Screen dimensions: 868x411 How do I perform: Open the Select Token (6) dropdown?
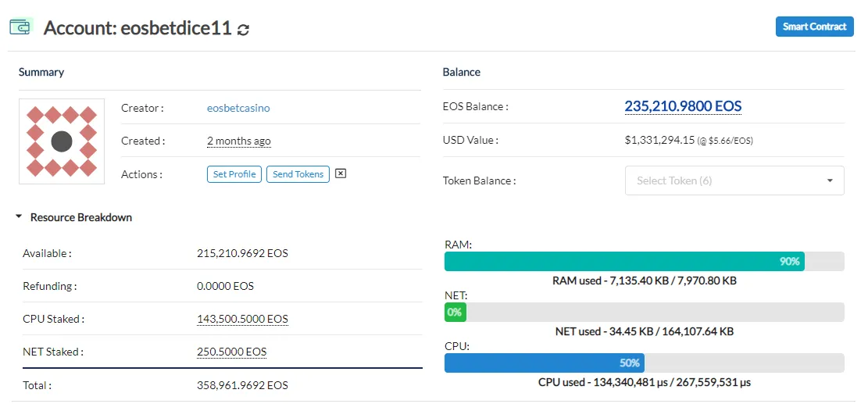(734, 180)
